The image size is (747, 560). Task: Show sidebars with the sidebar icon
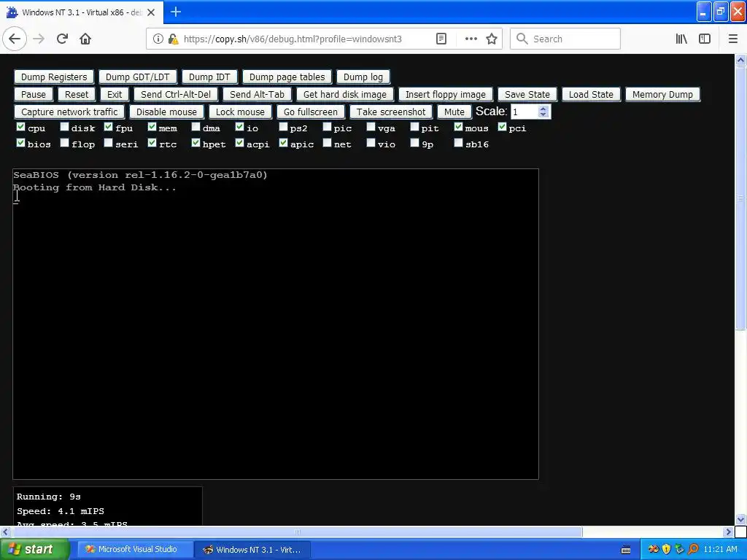[705, 39]
